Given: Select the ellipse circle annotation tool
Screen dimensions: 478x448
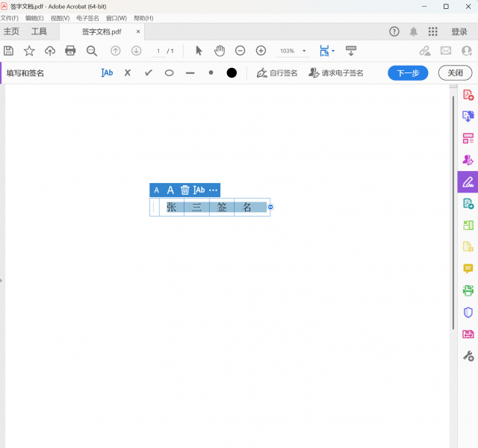Looking at the screenshot, I should (170, 73).
